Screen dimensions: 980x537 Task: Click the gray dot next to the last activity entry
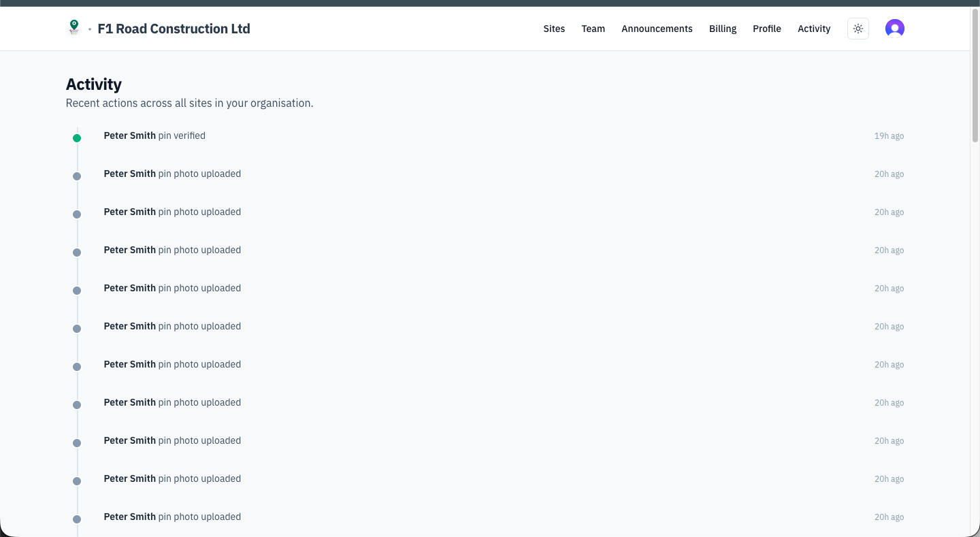click(x=77, y=519)
